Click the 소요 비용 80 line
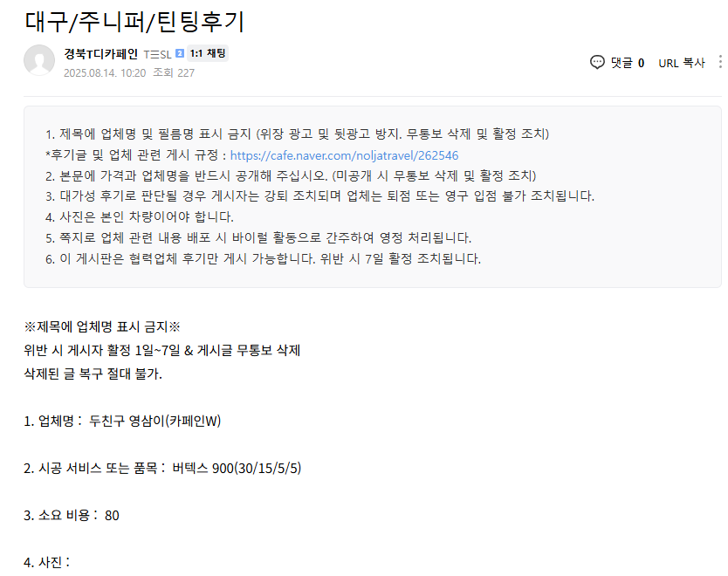This screenshot has height=576, width=728. point(72,516)
